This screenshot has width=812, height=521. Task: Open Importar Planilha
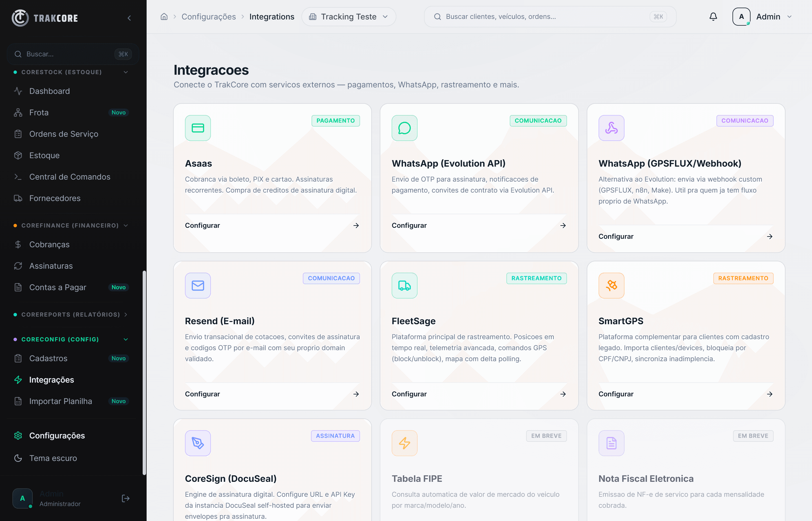pyautogui.click(x=71, y=401)
